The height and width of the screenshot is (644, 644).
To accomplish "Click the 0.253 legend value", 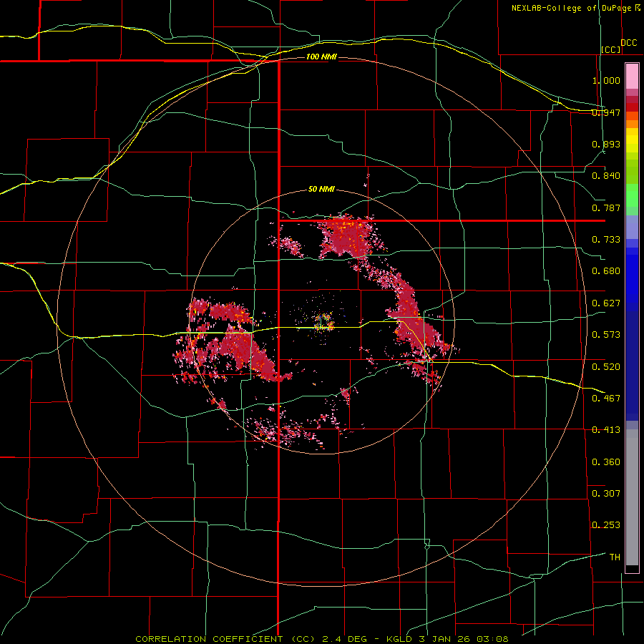I will coord(606,525).
